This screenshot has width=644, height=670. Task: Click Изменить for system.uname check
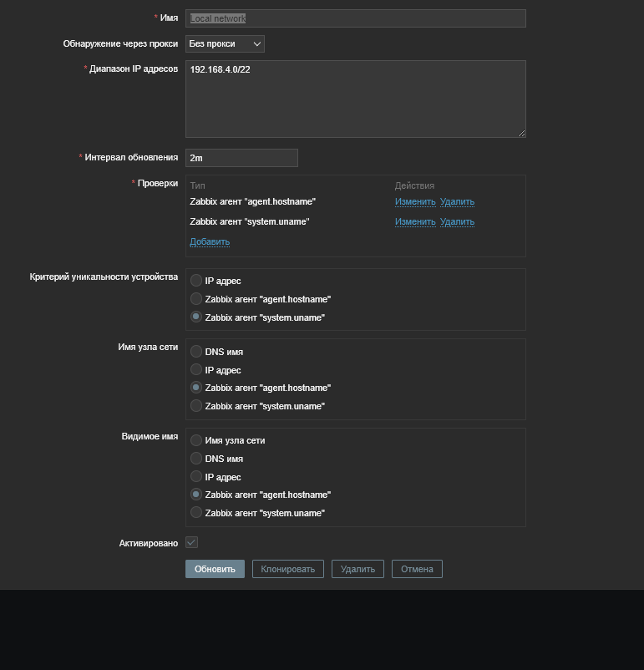click(x=415, y=221)
